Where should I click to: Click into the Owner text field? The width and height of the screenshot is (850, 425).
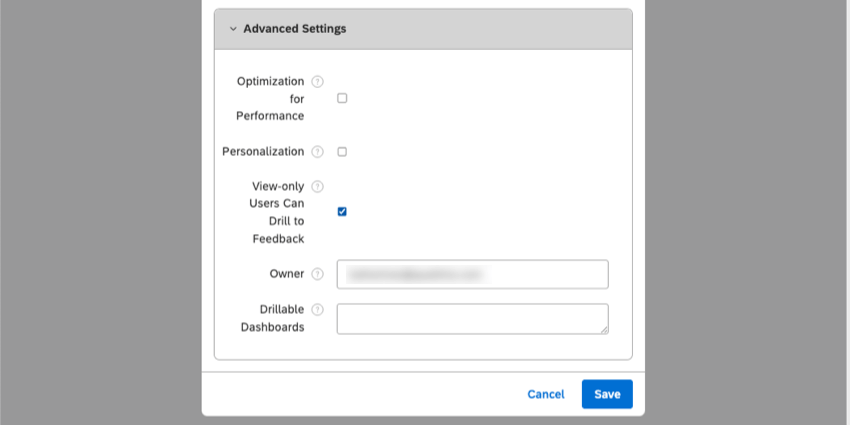tap(472, 274)
